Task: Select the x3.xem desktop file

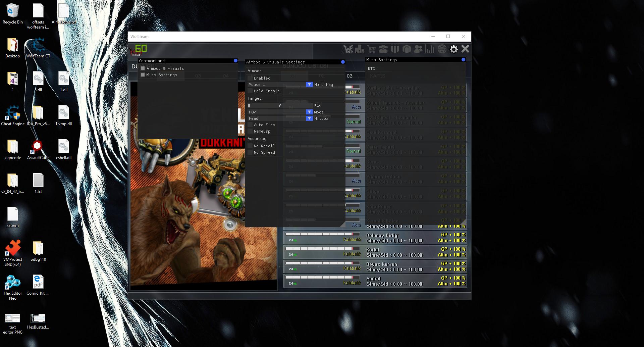Action: coord(13,217)
